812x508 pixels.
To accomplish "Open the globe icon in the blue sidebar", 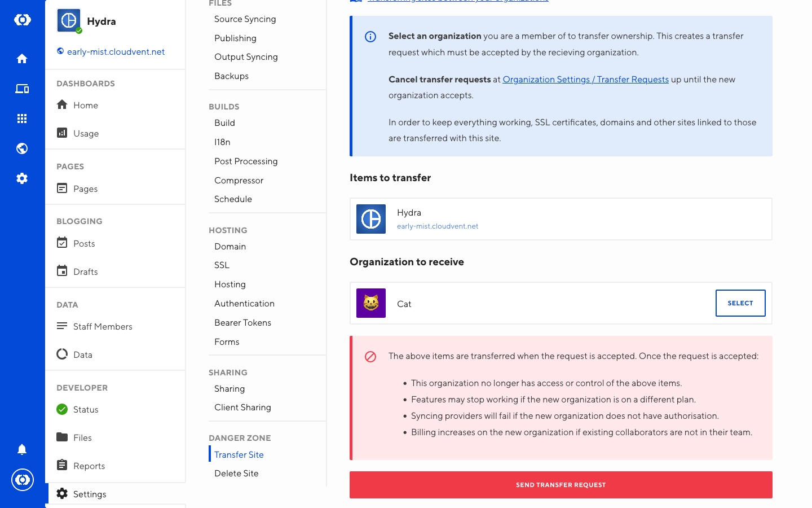I will [x=22, y=148].
